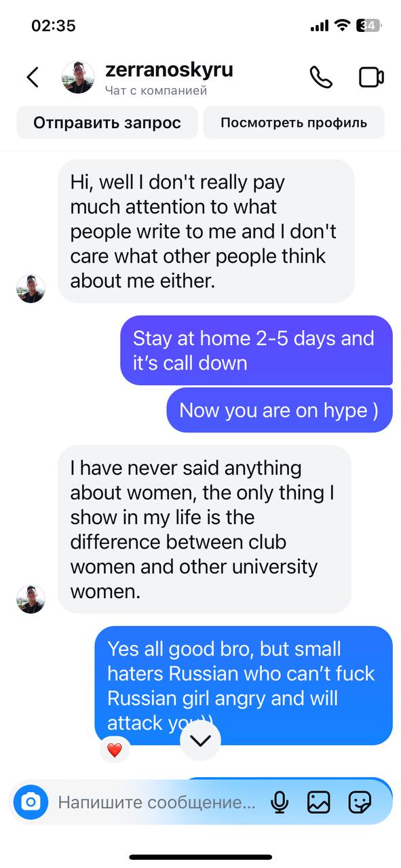Tap the battery indicator in status bar

point(370,26)
